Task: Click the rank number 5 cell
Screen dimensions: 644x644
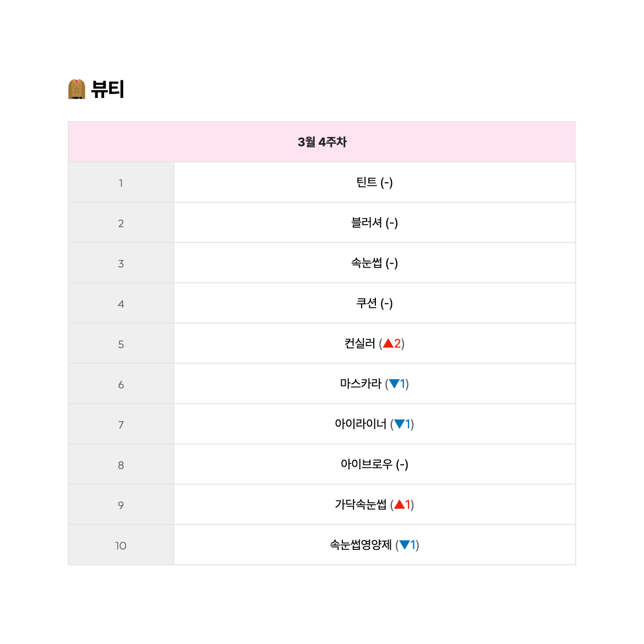Action: [x=121, y=344]
